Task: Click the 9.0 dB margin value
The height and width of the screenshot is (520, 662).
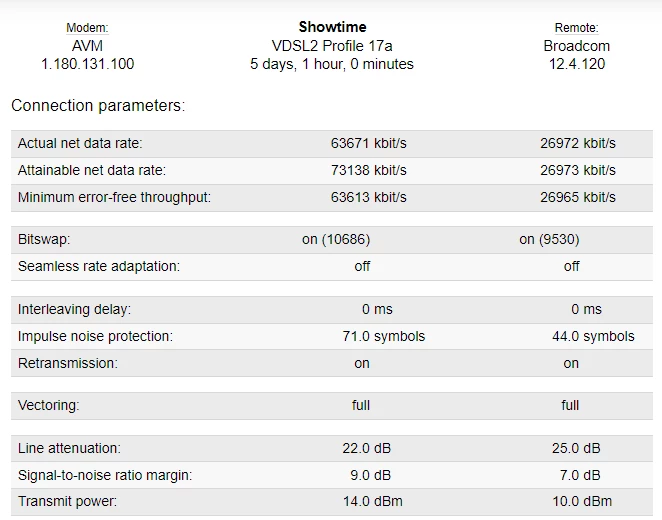Action: pyautogui.click(x=369, y=475)
